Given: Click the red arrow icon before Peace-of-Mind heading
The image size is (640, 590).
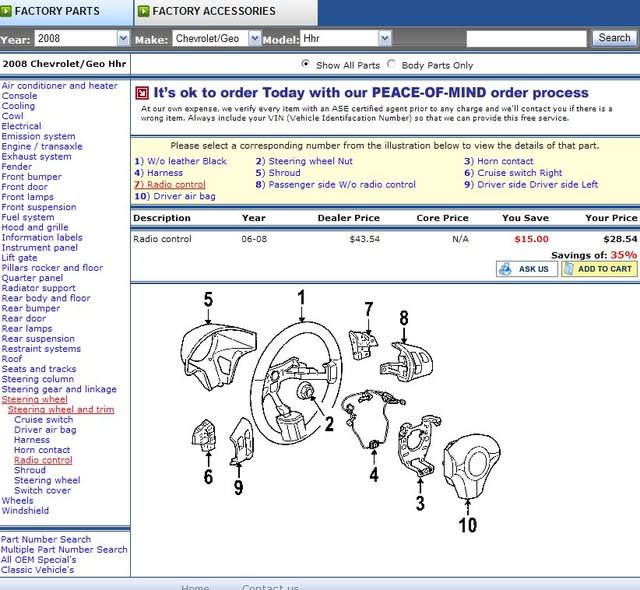Looking at the screenshot, I should tap(142, 93).
